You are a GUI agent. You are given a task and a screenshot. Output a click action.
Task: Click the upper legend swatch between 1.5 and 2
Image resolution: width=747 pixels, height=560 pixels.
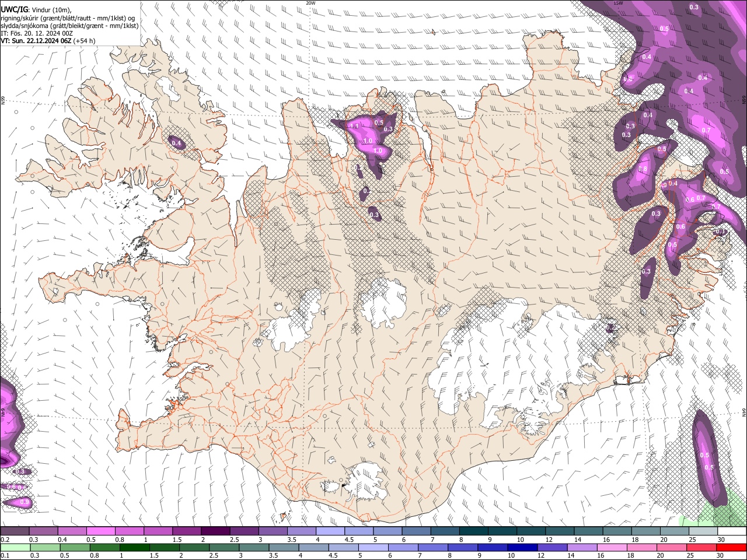[x=187, y=531]
